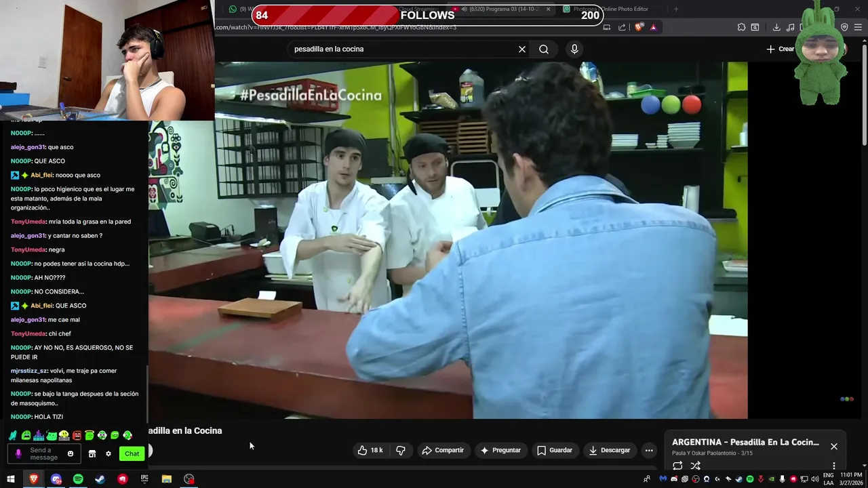
Task: Open the emoji picker in chat input
Action: click(70, 453)
